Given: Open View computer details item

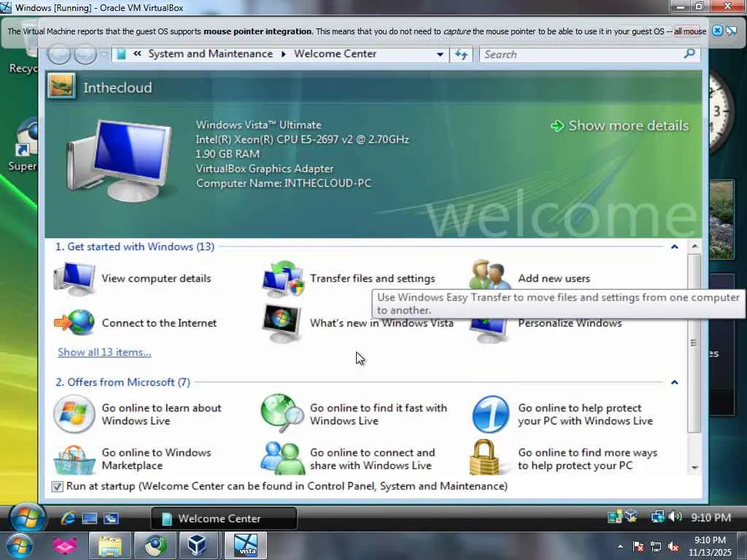Looking at the screenshot, I should (133, 279).
